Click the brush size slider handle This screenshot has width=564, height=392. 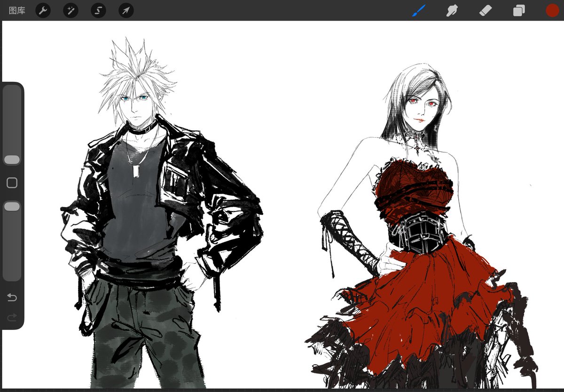click(x=12, y=160)
